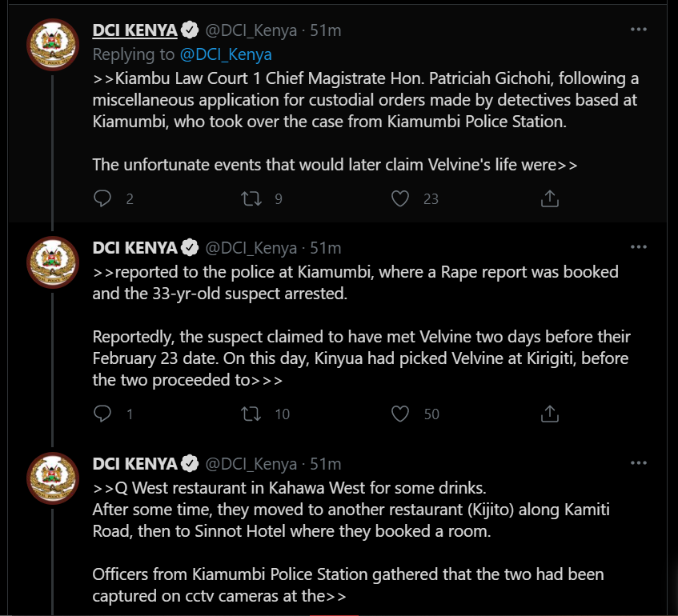Share the Rape report booked tweet
This screenshot has width=678, height=616.
[x=549, y=414]
